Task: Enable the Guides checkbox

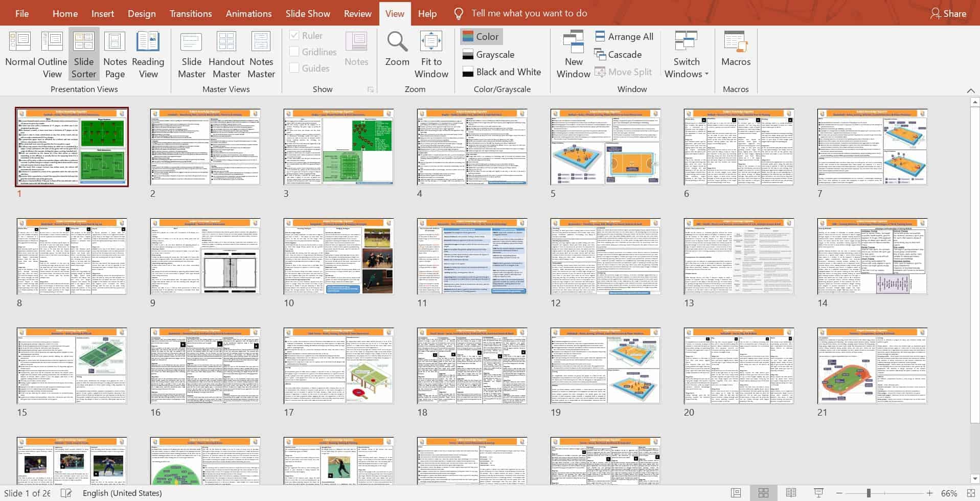Action: tap(294, 69)
